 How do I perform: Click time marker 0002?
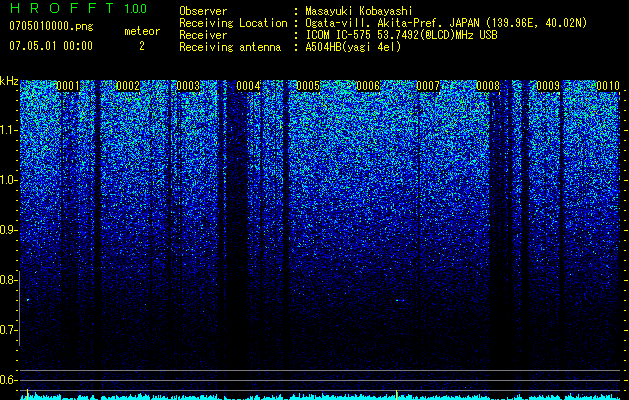(128, 86)
